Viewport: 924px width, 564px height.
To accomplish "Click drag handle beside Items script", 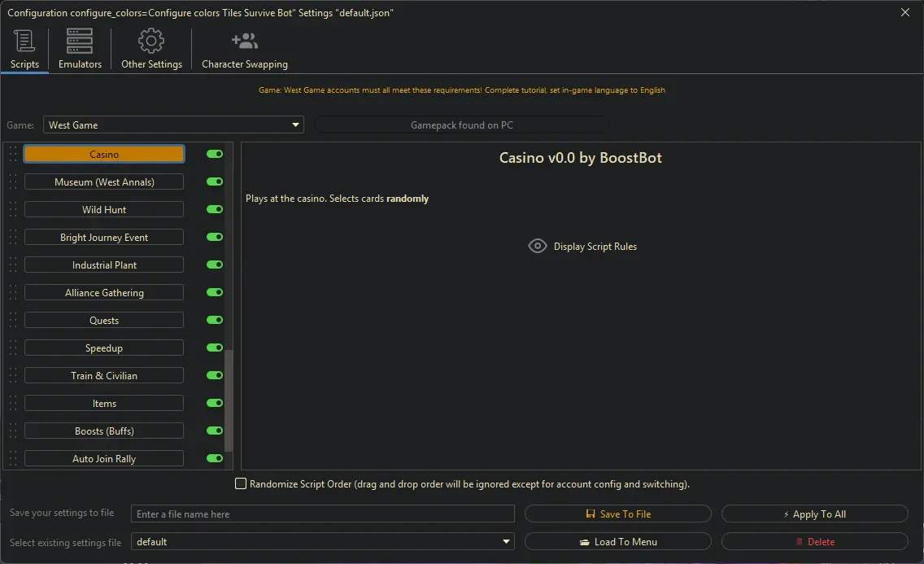I will pyautogui.click(x=13, y=404).
